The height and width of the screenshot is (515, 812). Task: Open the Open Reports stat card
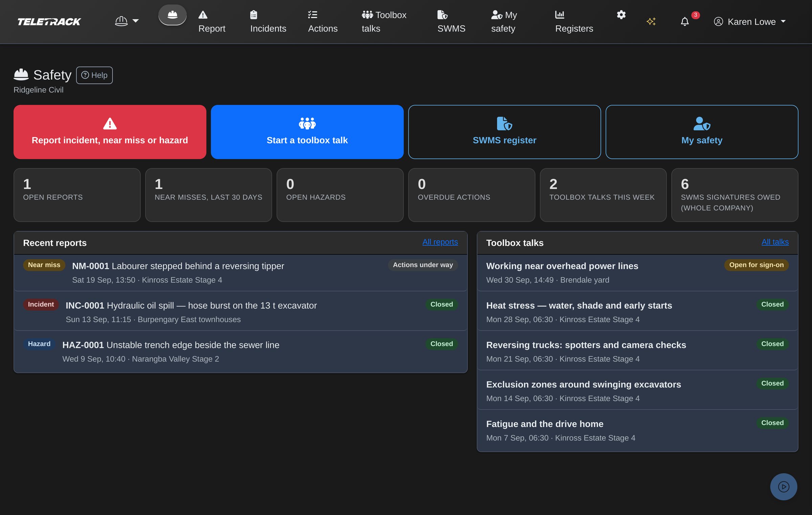click(77, 195)
